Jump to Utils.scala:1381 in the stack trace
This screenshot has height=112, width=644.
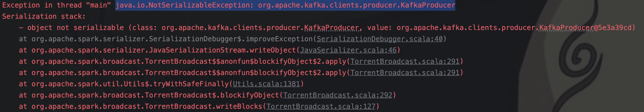pyautogui.click(x=266, y=84)
